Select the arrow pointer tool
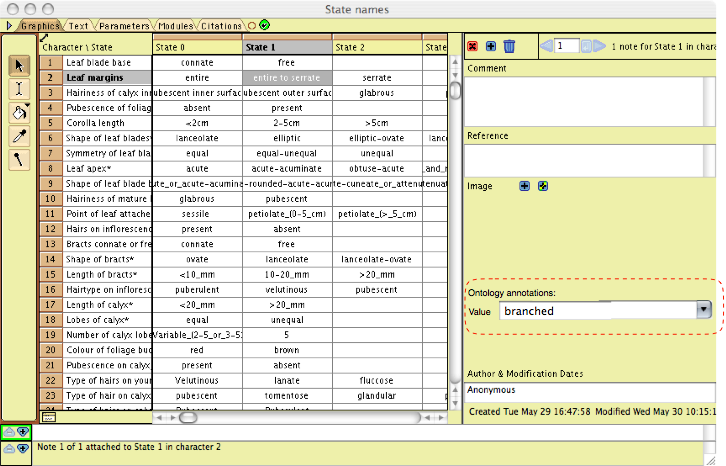The width and height of the screenshot is (726, 466). click(19, 65)
